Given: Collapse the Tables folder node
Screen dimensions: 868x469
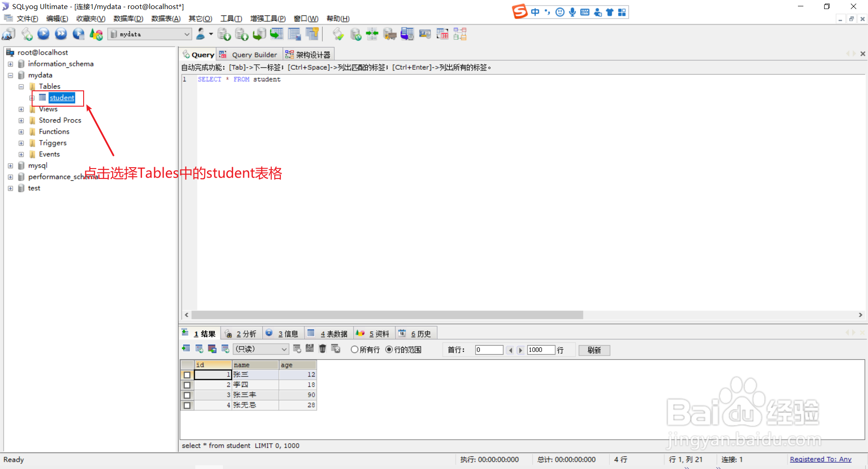Looking at the screenshot, I should point(21,87).
